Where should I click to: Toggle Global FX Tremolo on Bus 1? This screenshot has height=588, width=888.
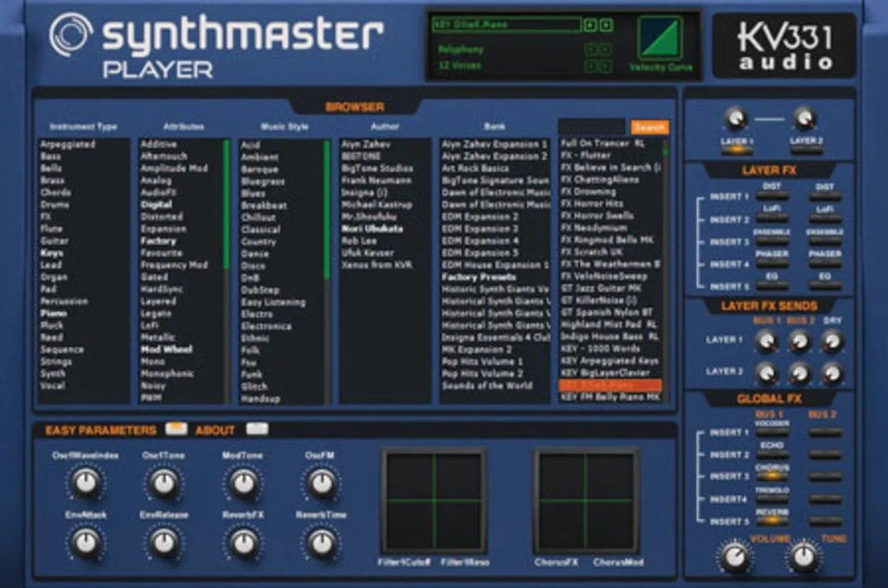coord(772,499)
